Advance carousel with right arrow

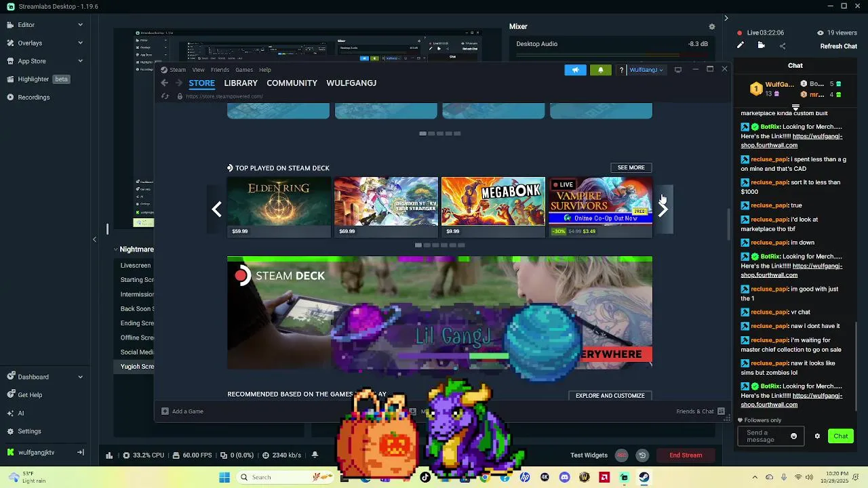663,209
